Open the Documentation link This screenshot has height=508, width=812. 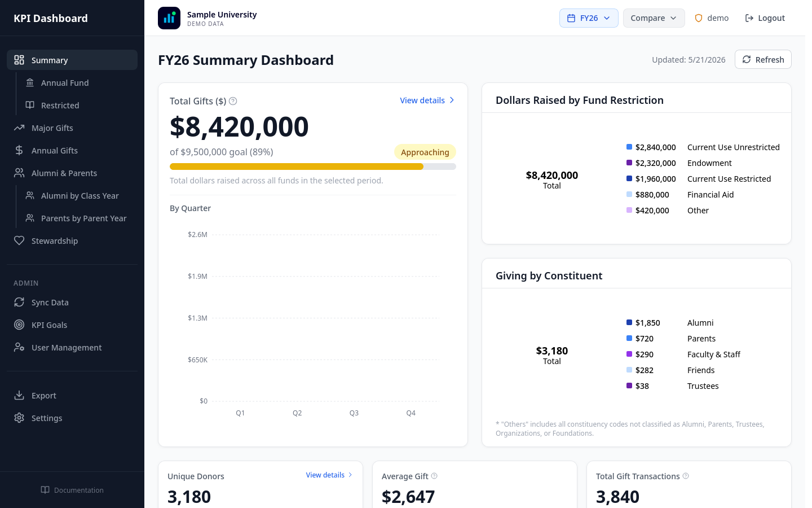point(72,490)
